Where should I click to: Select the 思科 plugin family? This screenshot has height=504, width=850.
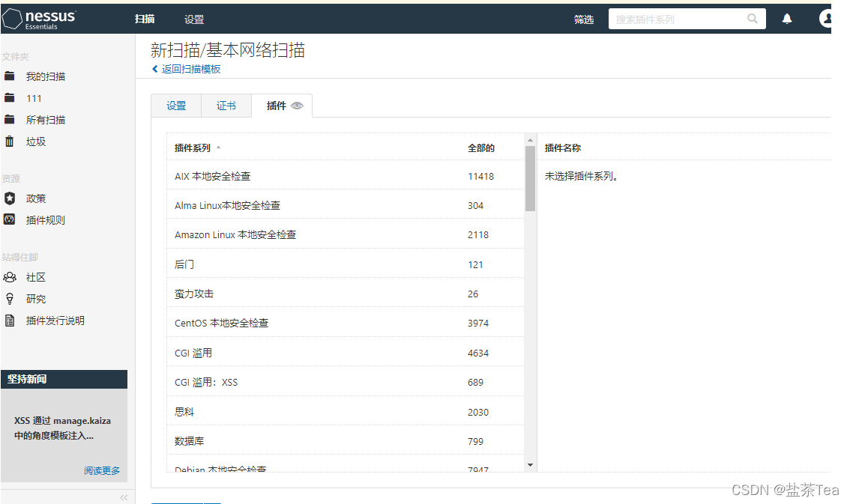346,411
